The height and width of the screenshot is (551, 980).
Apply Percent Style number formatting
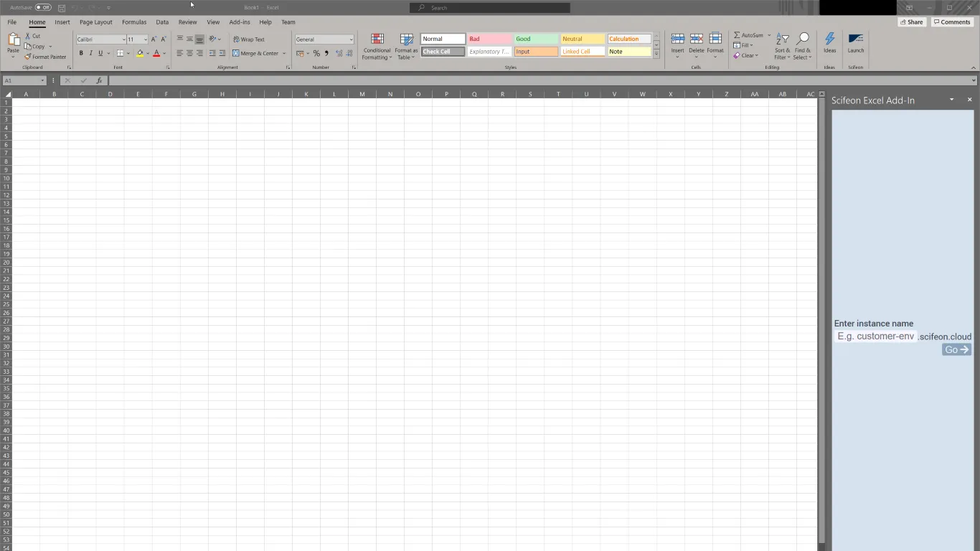coord(316,53)
